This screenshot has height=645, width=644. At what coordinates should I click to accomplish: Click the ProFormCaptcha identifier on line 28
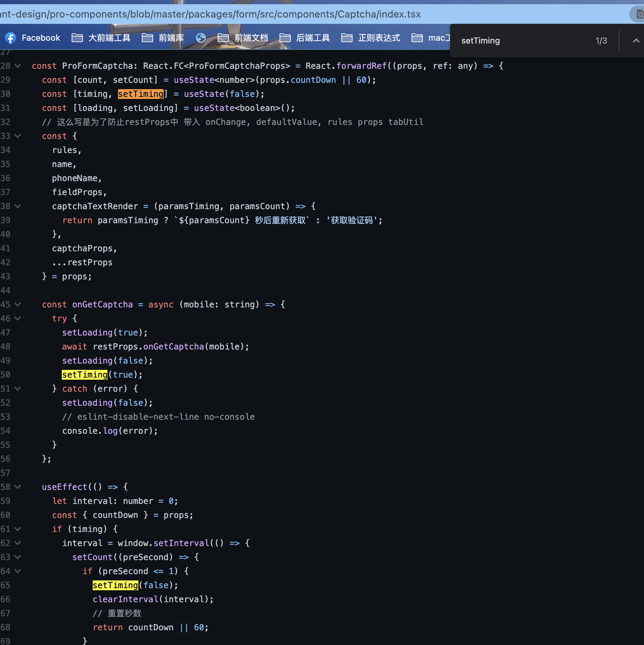(x=98, y=66)
